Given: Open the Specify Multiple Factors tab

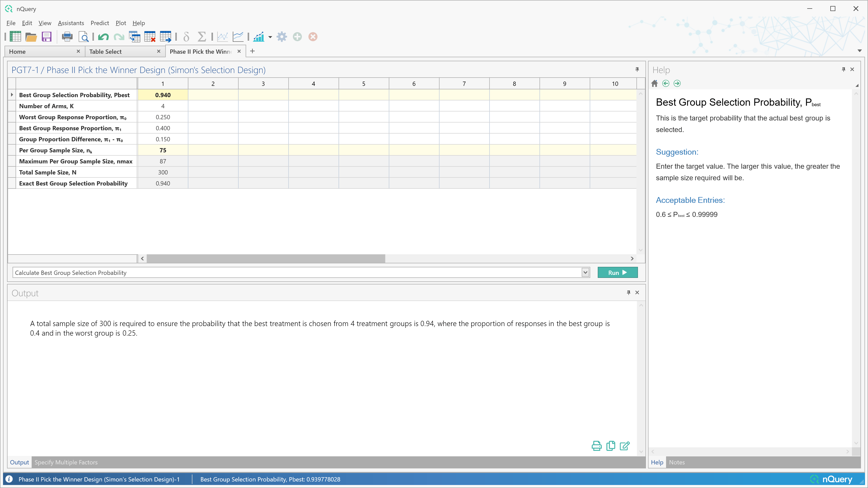Looking at the screenshot, I should [66, 462].
